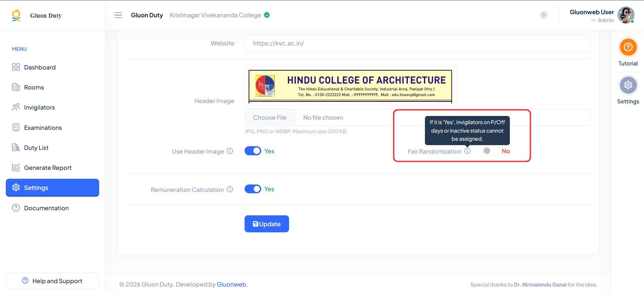Enable the Fair Randomization toggle
644x294 pixels.
[x=490, y=151]
